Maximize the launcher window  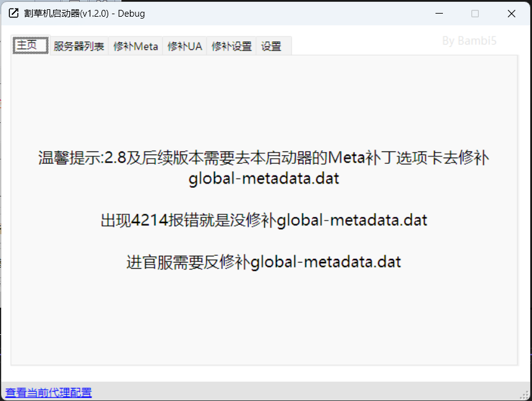475,14
